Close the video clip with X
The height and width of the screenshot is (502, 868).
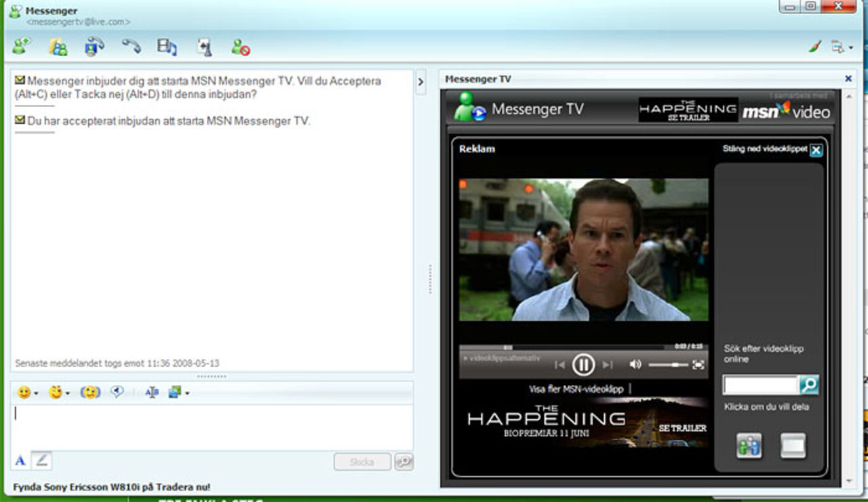[x=816, y=150]
